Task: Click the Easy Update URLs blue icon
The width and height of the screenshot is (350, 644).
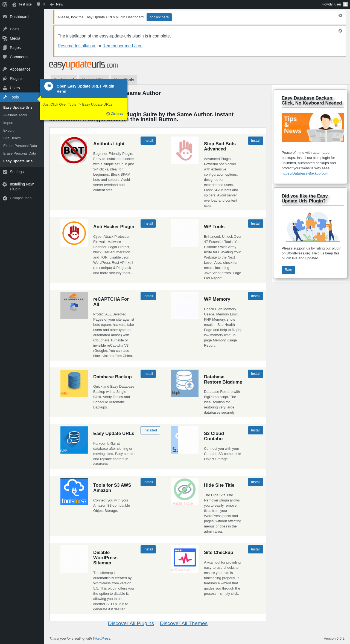Action: 74,440
